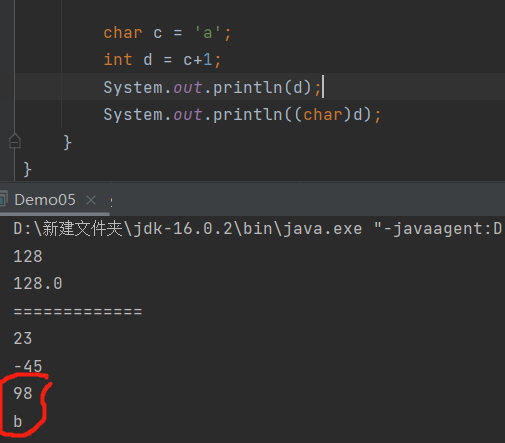Collapse the method with the gutter fold marker
This screenshot has height=443, width=505.
(15, 141)
